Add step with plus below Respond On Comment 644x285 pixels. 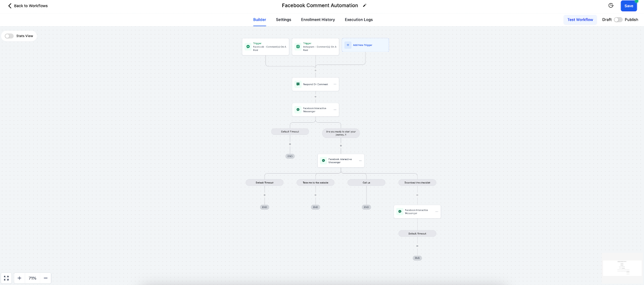315,97
